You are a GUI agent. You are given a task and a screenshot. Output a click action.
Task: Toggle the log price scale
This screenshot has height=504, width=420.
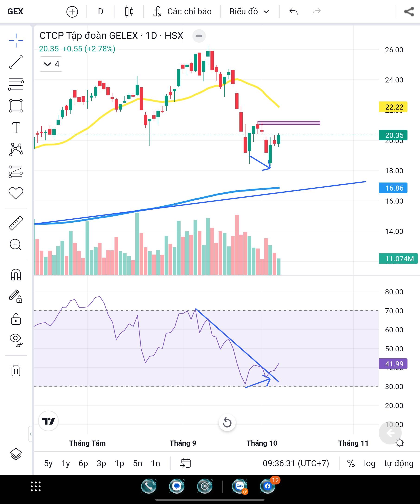point(369,463)
